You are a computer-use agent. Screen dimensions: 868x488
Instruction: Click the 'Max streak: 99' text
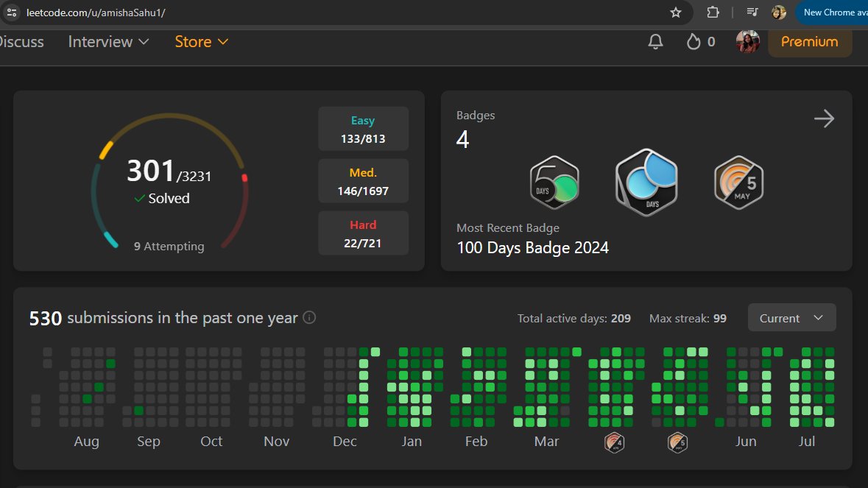pos(688,318)
